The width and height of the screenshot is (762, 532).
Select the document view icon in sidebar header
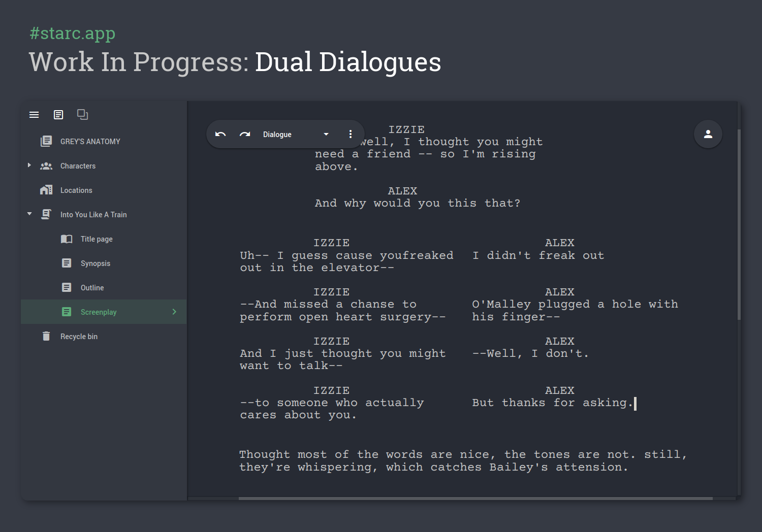(58, 115)
